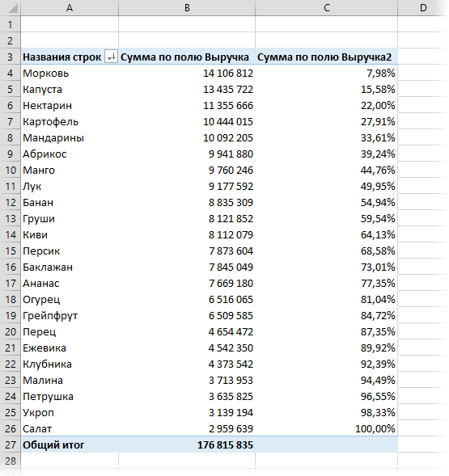449x476 pixels.
Task: Select the percentage cell 87,35%
Action: (327, 332)
